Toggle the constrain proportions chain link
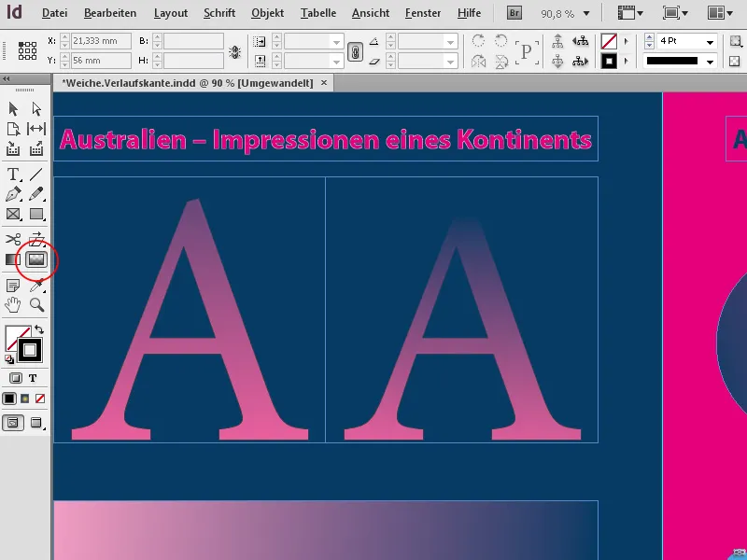Viewport: 747px width, 560px height. click(355, 52)
